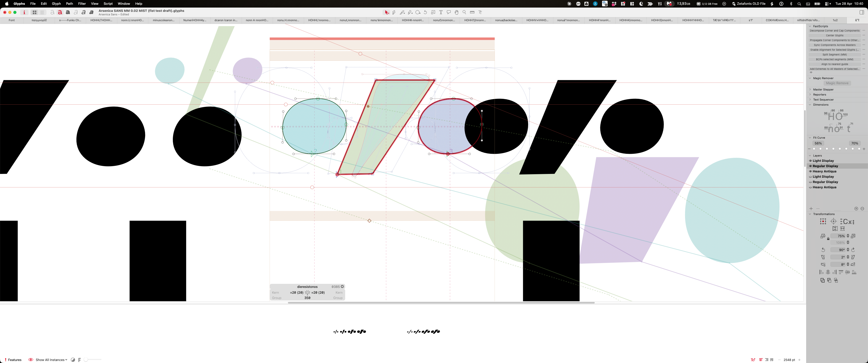Open the Glyph menu
868x363 pixels.
coord(56,4)
